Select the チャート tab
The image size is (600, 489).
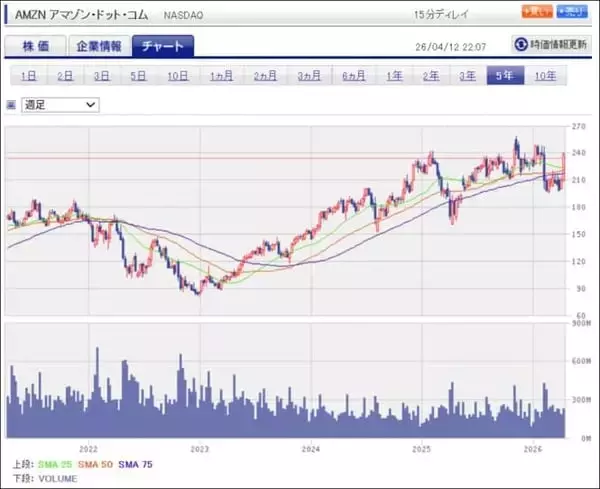(x=163, y=46)
